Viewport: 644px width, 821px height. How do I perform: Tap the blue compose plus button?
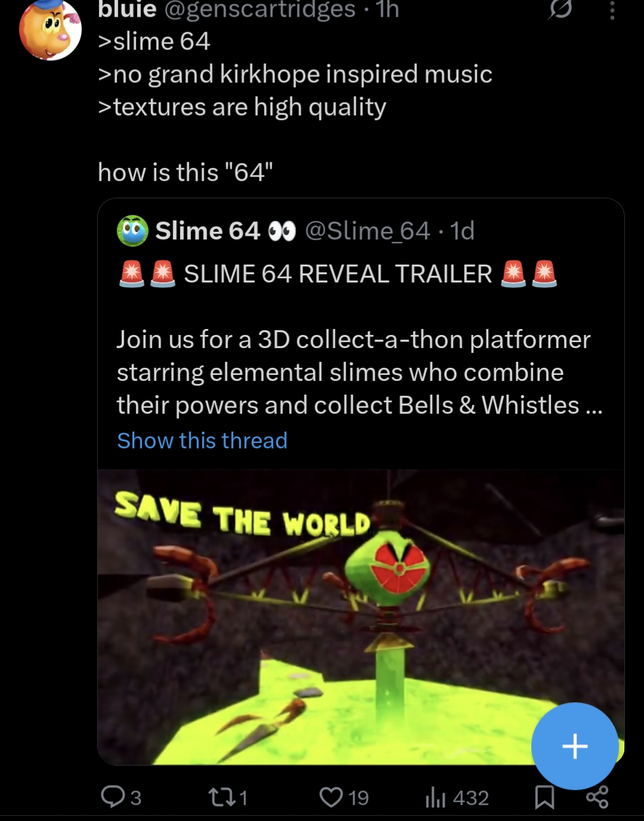[575, 746]
